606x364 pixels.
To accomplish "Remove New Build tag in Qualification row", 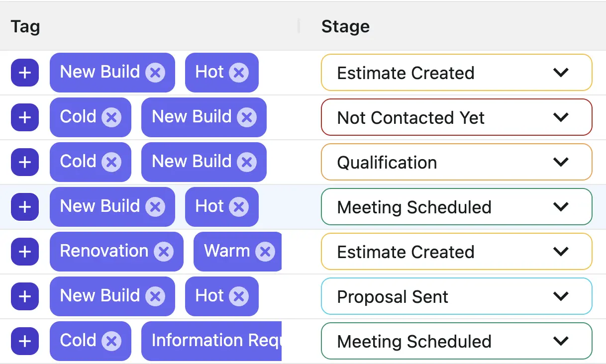I will click(247, 162).
